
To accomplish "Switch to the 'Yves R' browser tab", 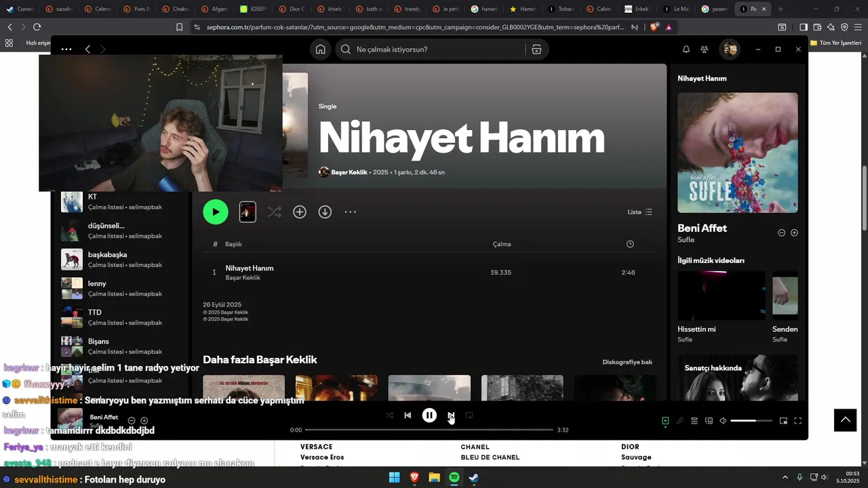I will (x=136, y=9).
